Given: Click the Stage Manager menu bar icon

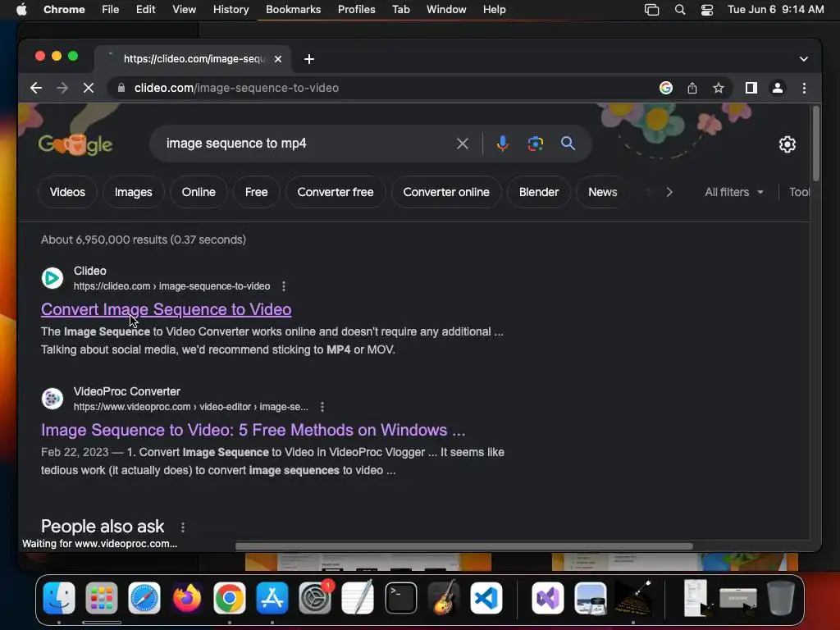Looking at the screenshot, I should point(651,10).
